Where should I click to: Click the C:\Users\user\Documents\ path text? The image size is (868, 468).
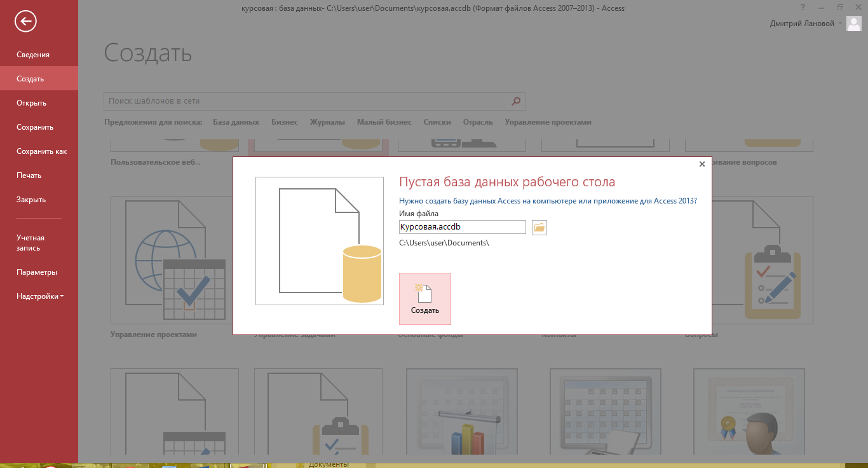tap(444, 243)
